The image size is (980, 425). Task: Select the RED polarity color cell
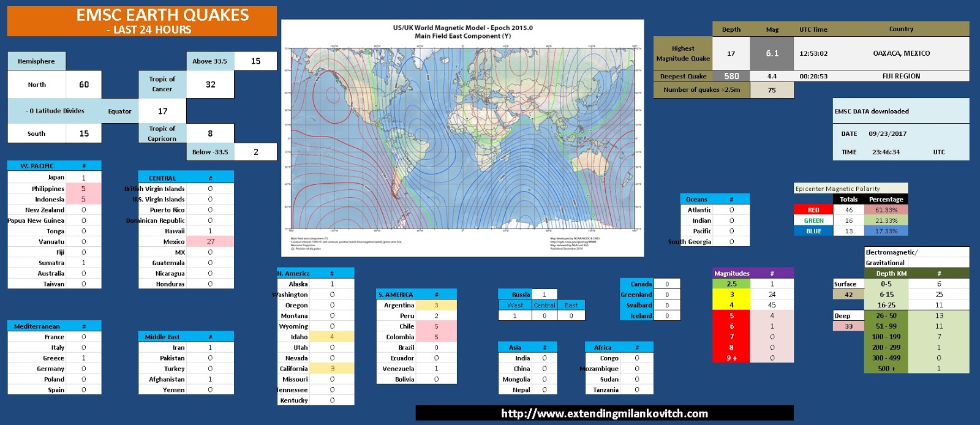(x=813, y=210)
